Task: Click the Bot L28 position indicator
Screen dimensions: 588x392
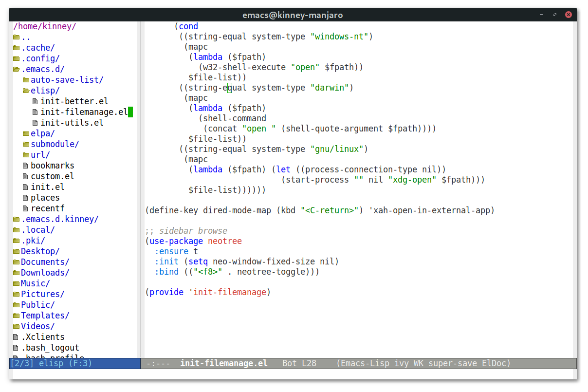Action: pos(300,363)
